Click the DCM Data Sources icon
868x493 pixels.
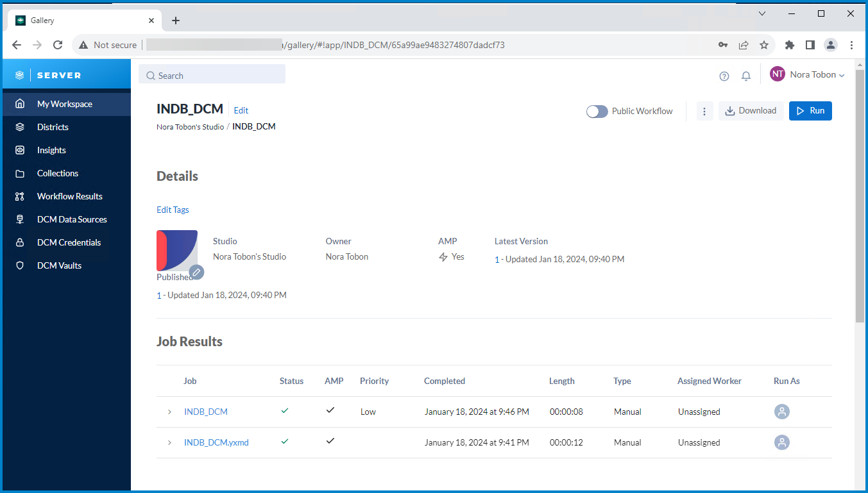pos(20,219)
